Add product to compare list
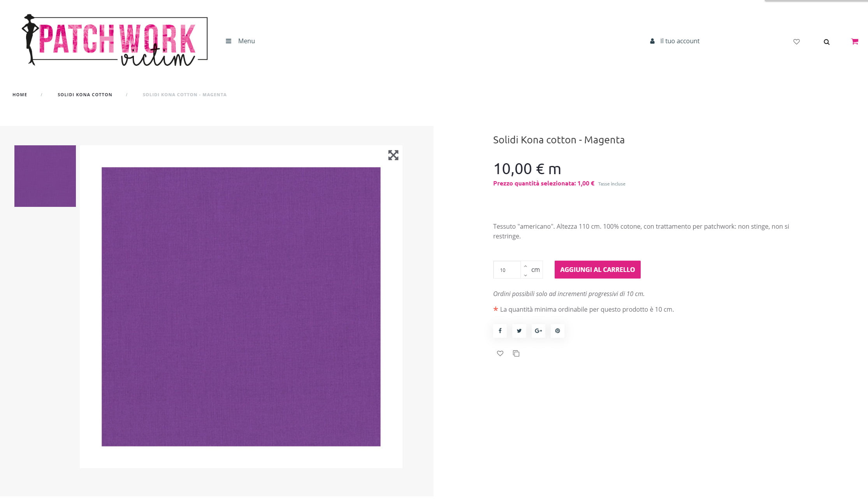 click(x=516, y=353)
